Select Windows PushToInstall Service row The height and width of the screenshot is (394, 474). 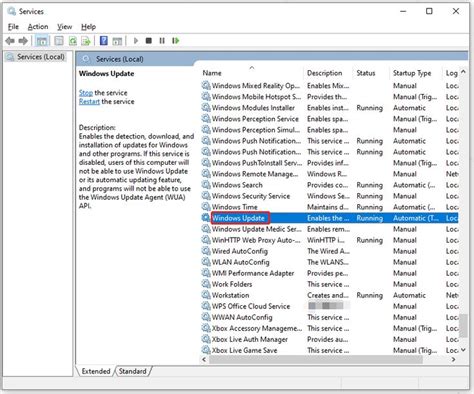click(329, 163)
